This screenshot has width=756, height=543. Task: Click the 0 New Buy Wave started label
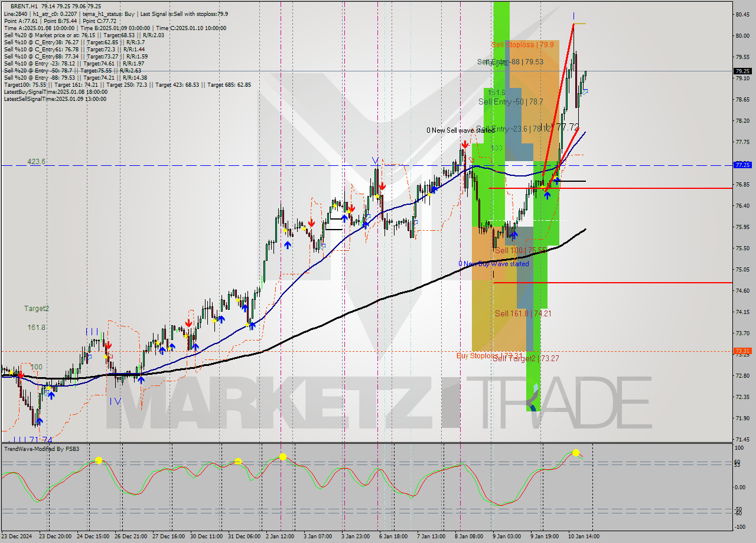[x=494, y=264]
